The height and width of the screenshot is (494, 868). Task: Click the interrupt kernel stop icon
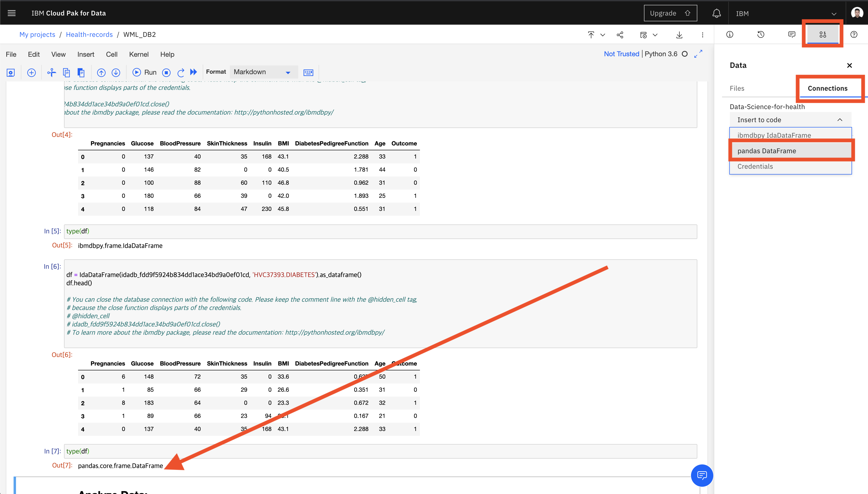click(x=166, y=72)
